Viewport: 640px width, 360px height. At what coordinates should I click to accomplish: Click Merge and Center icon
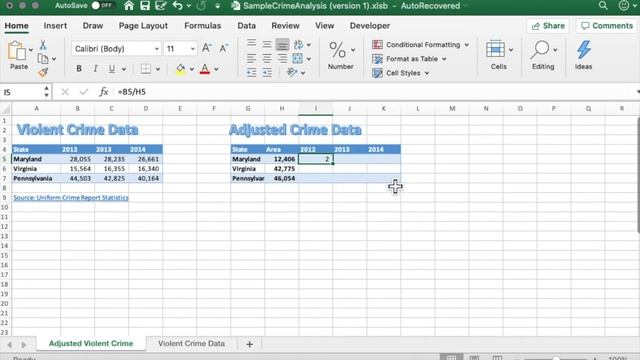click(298, 58)
